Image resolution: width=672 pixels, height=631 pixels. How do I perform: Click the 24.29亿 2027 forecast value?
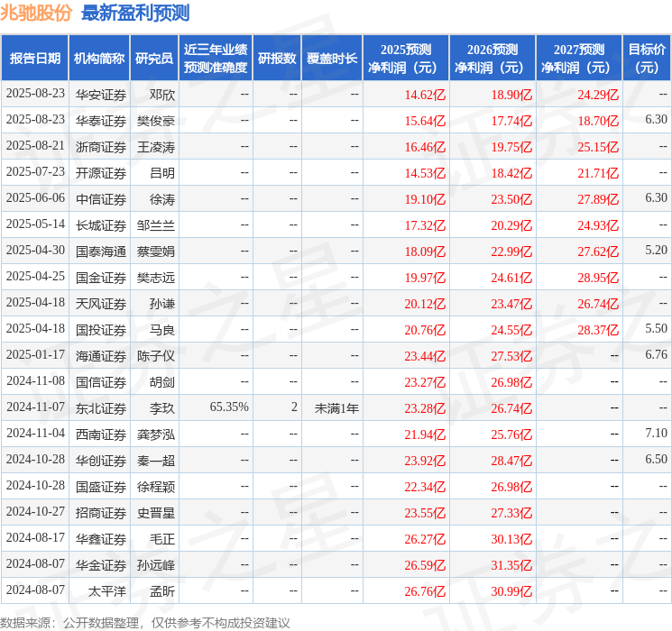(598, 95)
